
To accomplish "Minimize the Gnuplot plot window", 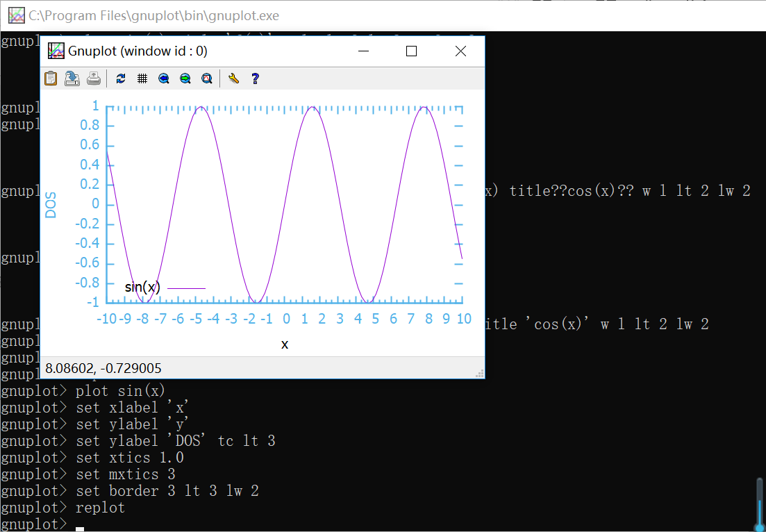I will pos(363,51).
